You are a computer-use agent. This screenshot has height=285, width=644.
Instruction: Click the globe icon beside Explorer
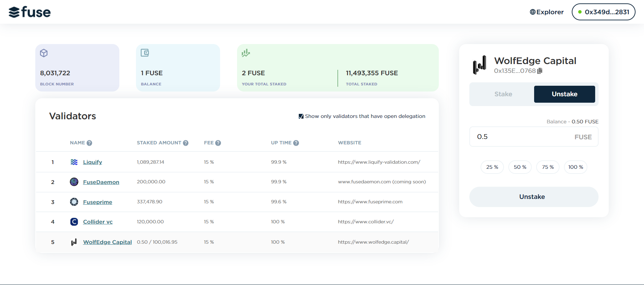pos(533,12)
